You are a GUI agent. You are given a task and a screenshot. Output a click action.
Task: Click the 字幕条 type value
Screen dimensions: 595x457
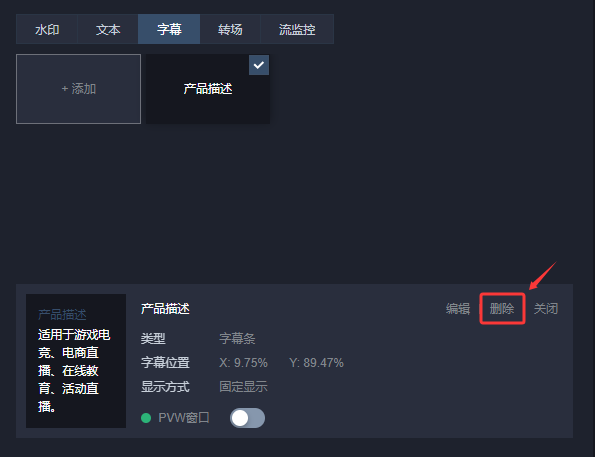click(x=237, y=338)
